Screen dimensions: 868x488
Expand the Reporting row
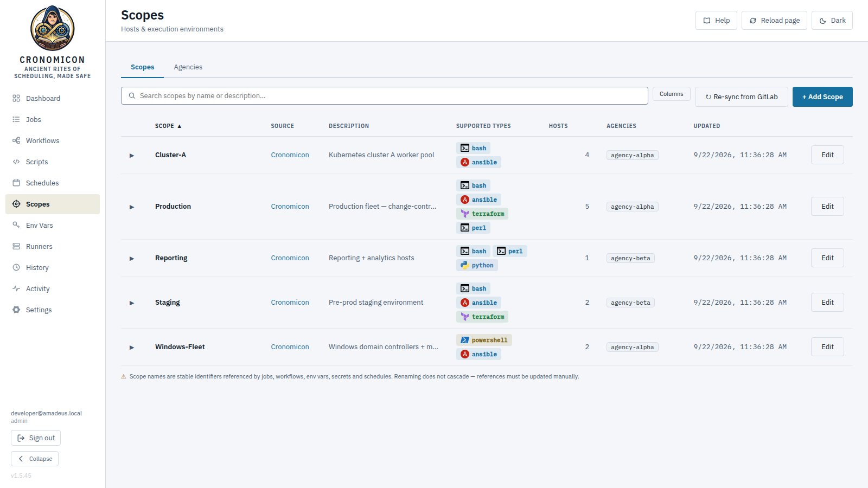(x=131, y=259)
